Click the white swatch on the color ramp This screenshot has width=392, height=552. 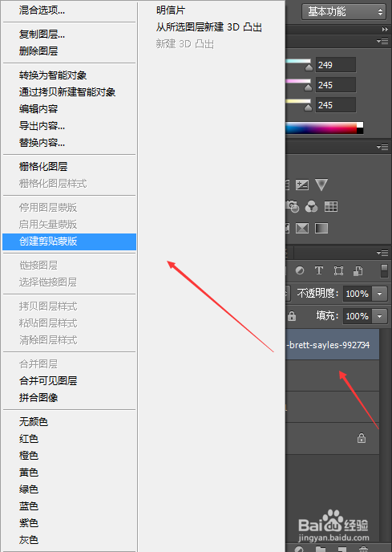point(360,125)
